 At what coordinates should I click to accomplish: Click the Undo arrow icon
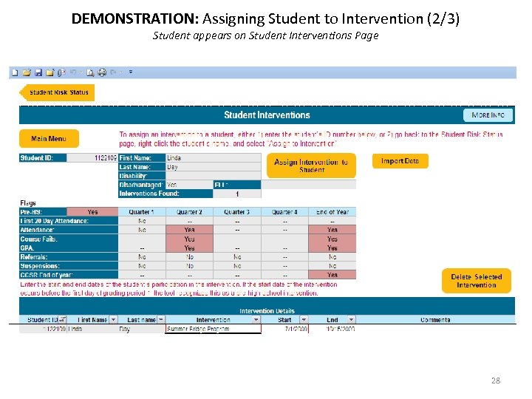point(73,72)
